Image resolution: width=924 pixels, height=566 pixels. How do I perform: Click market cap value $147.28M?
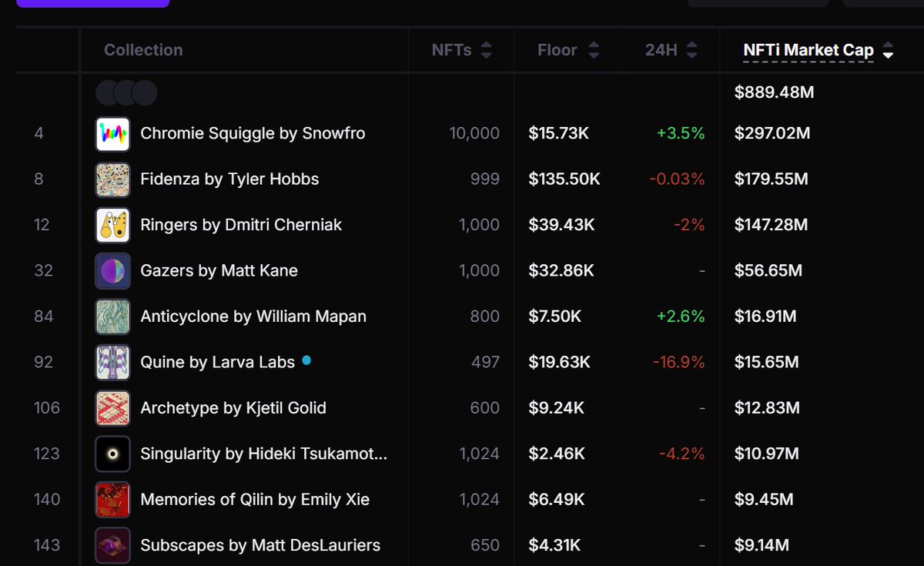coord(772,225)
